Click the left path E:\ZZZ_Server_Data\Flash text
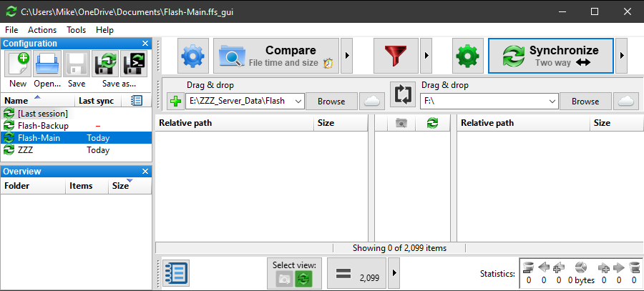Screen dimensions: 644x291 coord(237,101)
